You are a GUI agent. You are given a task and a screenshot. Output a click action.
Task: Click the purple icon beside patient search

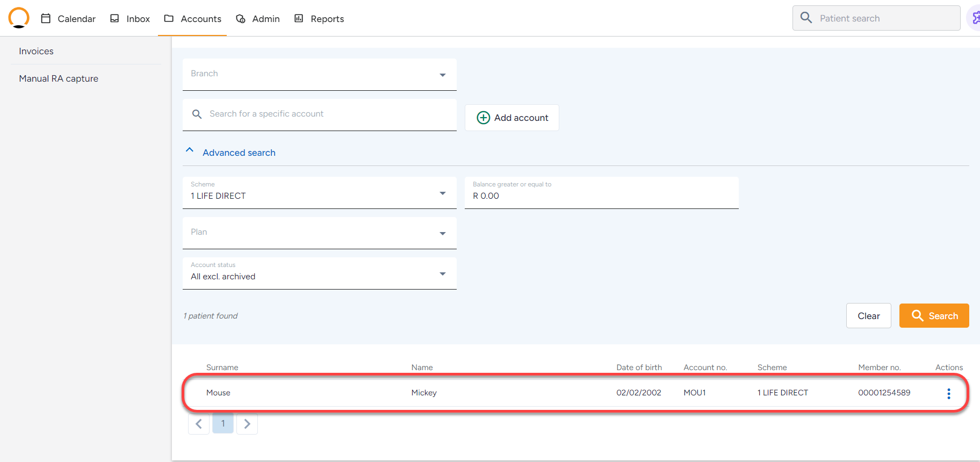click(x=975, y=18)
